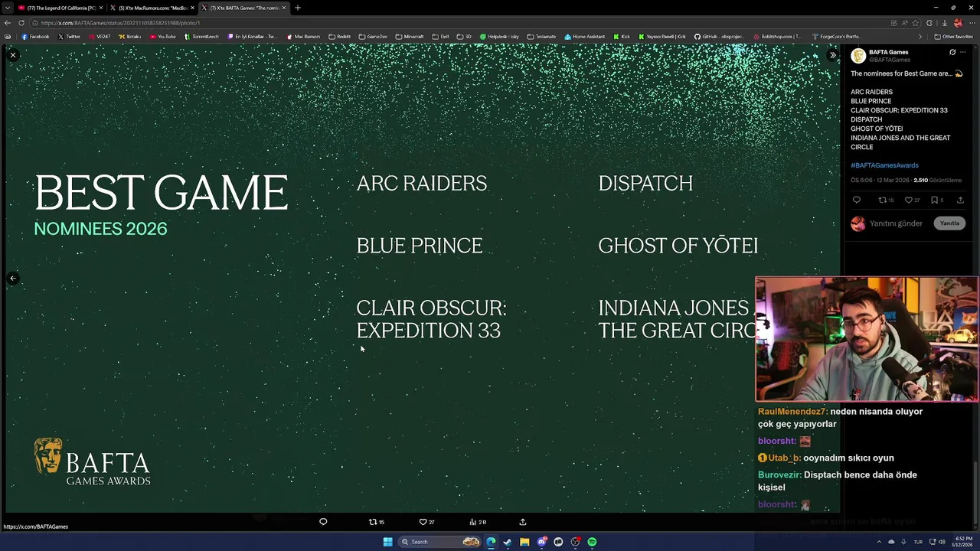Viewport: 980px width, 551px height.
Task: Click the share icon under the photo
Action: [523, 522]
